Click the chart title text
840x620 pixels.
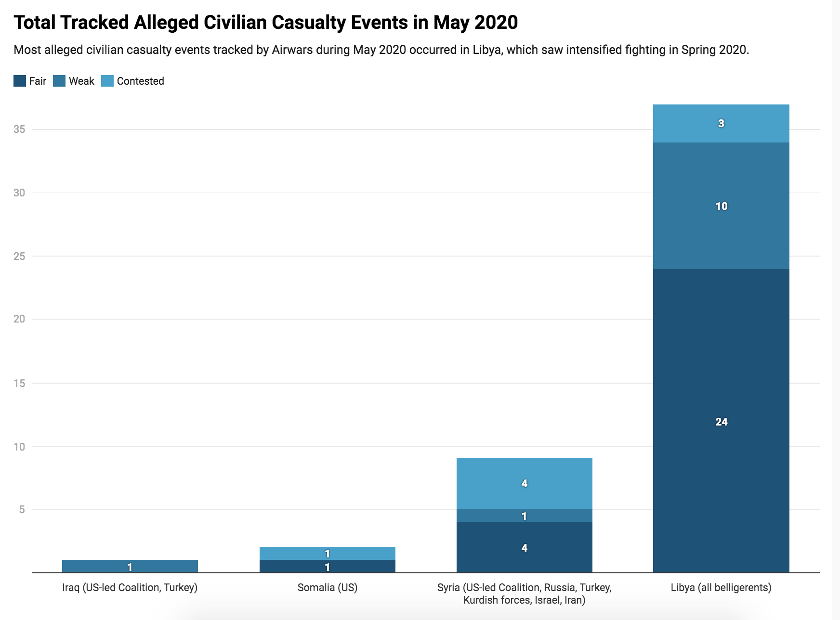coord(265,22)
